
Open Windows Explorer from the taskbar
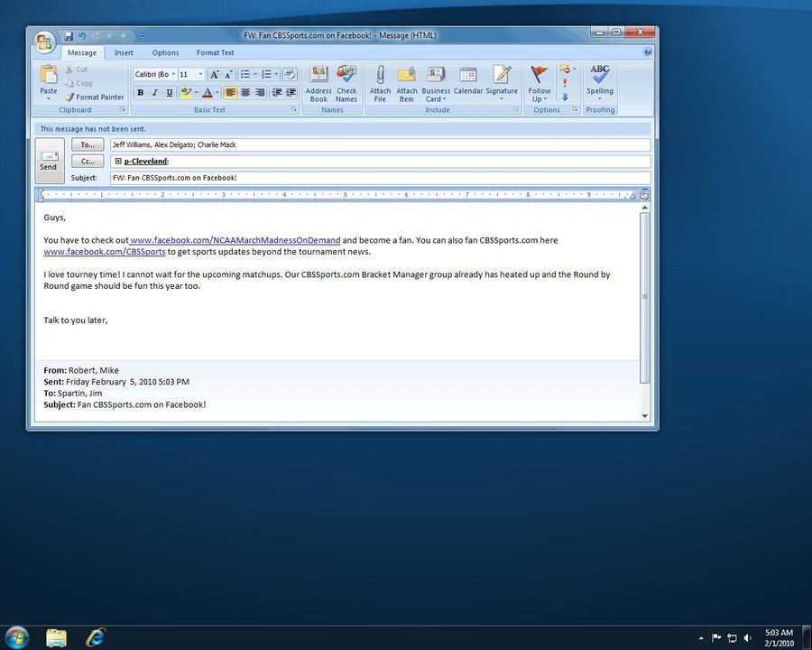click(57, 637)
